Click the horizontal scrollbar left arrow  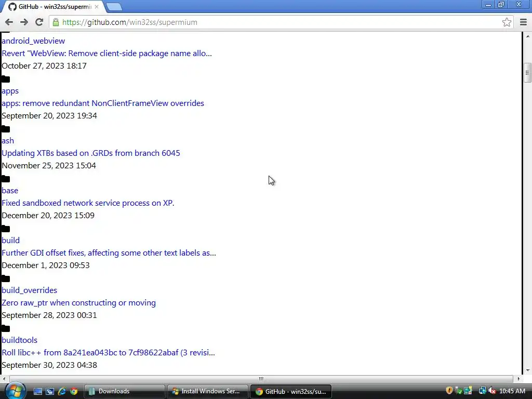tap(4, 379)
